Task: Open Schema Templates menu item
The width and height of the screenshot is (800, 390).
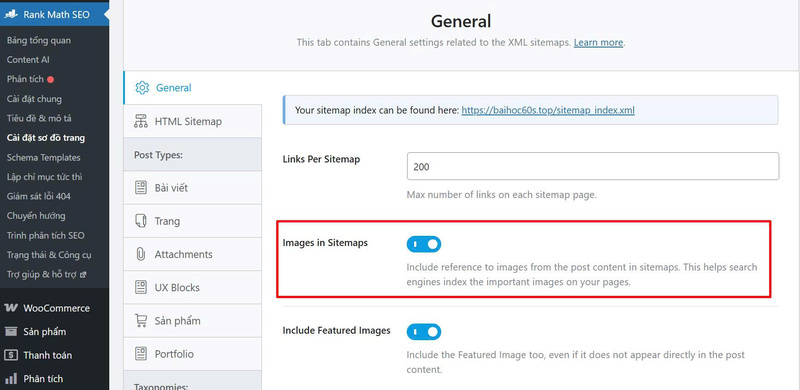Action: point(43,158)
